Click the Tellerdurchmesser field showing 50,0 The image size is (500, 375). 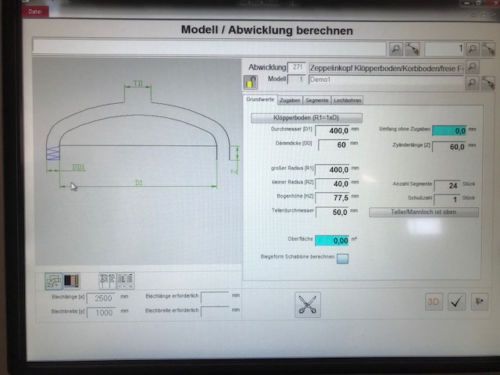pyautogui.click(x=332, y=212)
